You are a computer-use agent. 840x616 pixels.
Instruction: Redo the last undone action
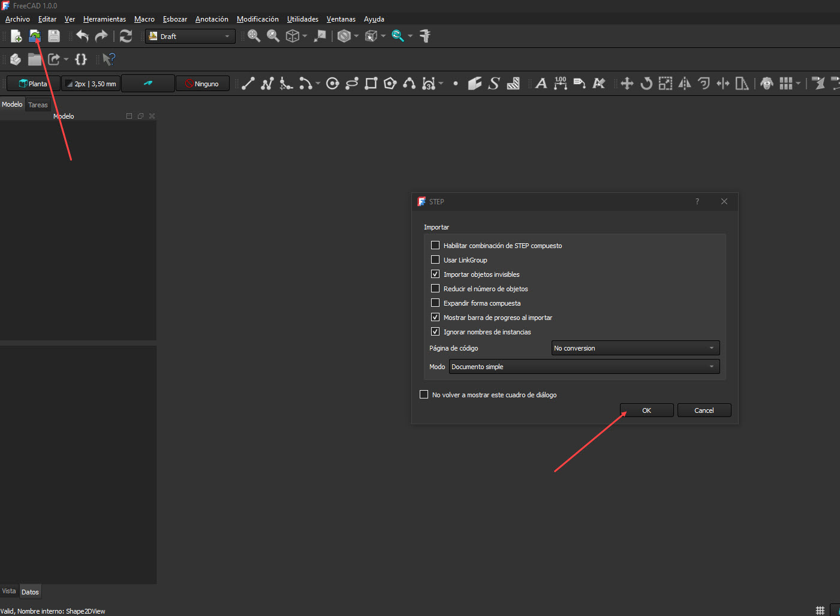(101, 36)
